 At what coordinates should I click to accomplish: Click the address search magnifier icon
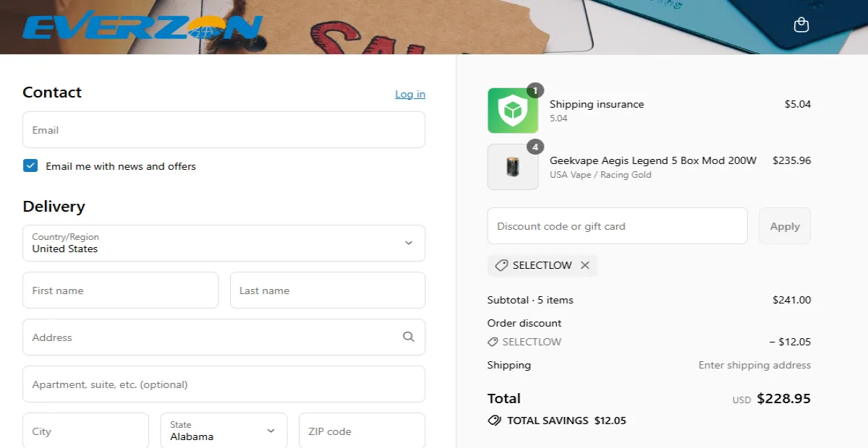409,337
